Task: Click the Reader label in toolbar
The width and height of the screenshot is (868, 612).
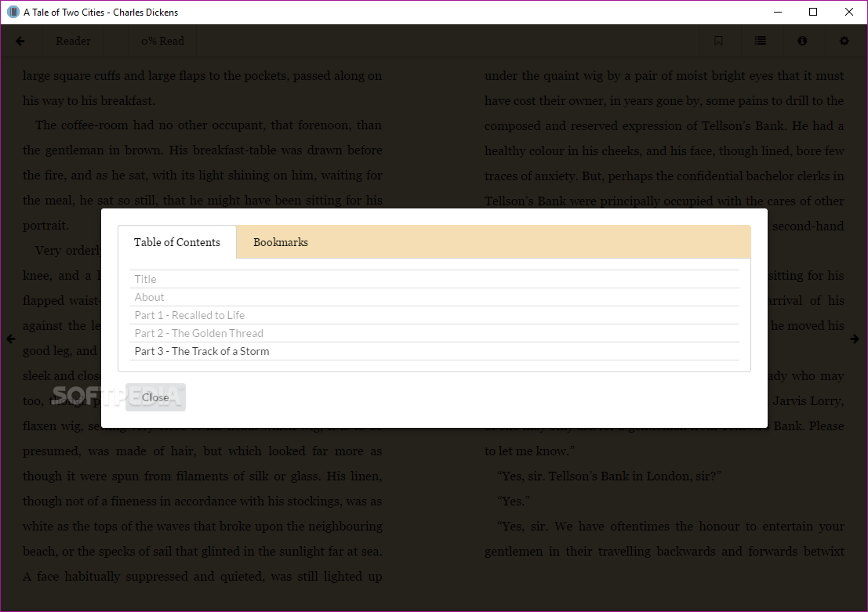Action: pos(73,41)
